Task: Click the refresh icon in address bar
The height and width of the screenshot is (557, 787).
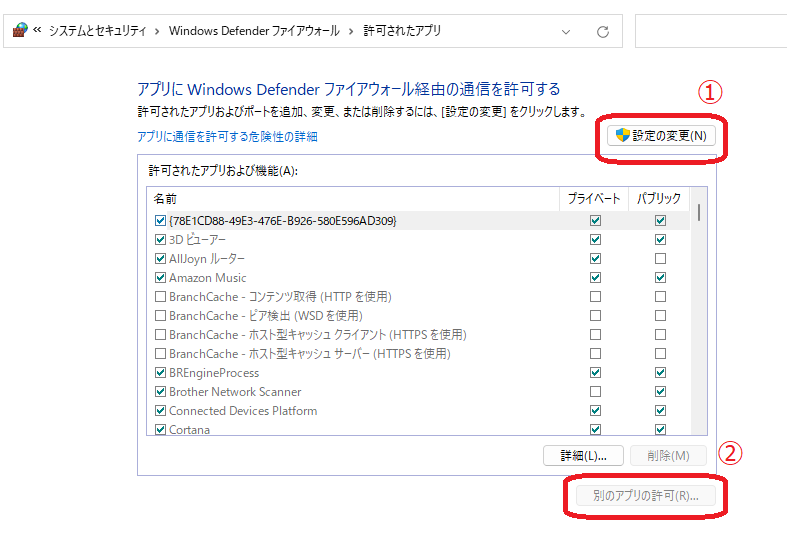Action: (x=603, y=32)
